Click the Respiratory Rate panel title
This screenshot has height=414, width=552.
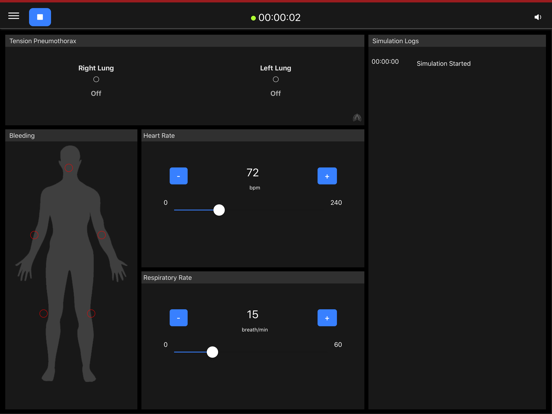coord(168,278)
